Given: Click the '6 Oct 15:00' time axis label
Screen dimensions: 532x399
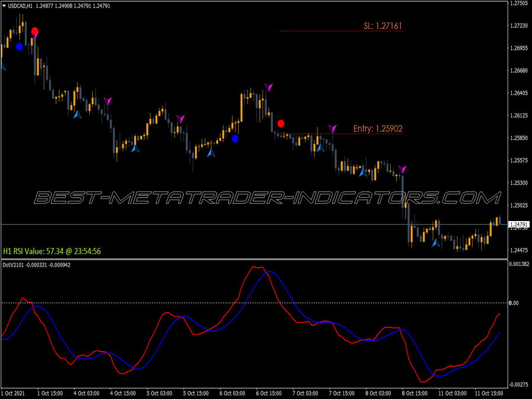Looking at the screenshot, I should 269,394.
